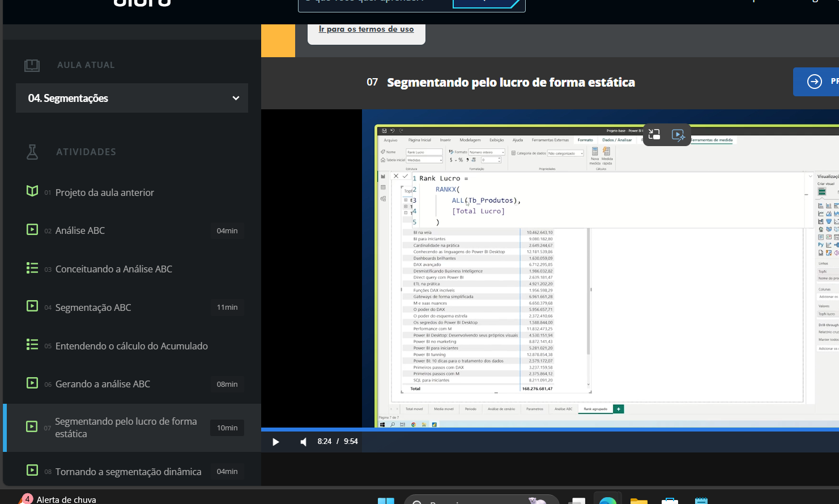Viewport: 839px width, 504px height.
Task: Select the Segmentação ABC activity
Action: pos(93,307)
